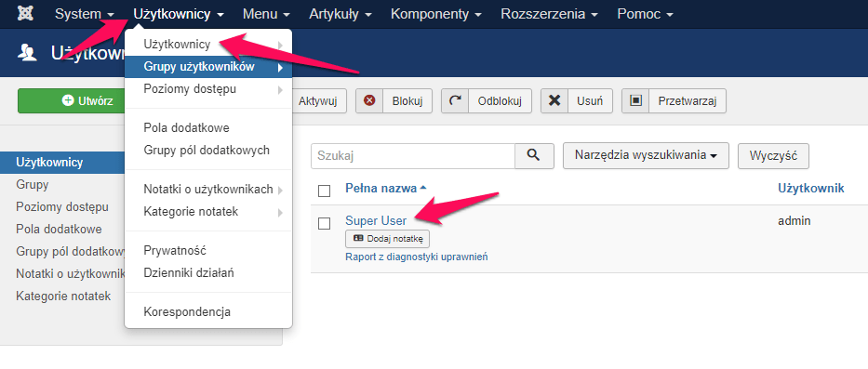Sort by Pełna nazwa column header
868x369 pixels.
click(x=381, y=188)
